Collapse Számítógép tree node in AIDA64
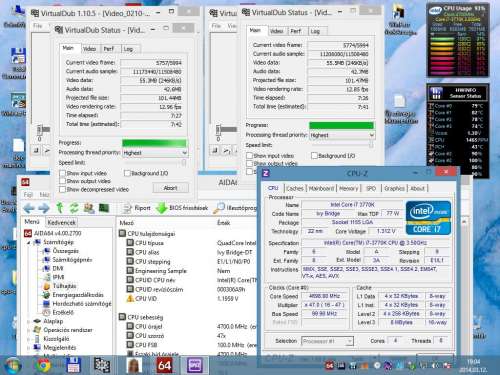The width and height of the screenshot is (500, 375). click(x=29, y=242)
